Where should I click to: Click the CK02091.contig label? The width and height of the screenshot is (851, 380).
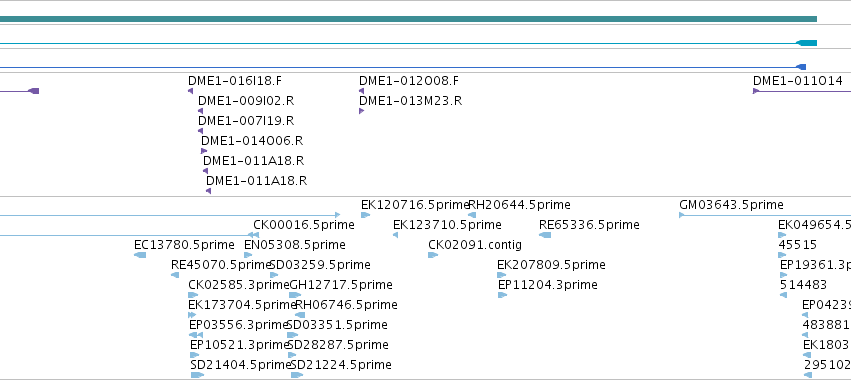[x=475, y=245]
